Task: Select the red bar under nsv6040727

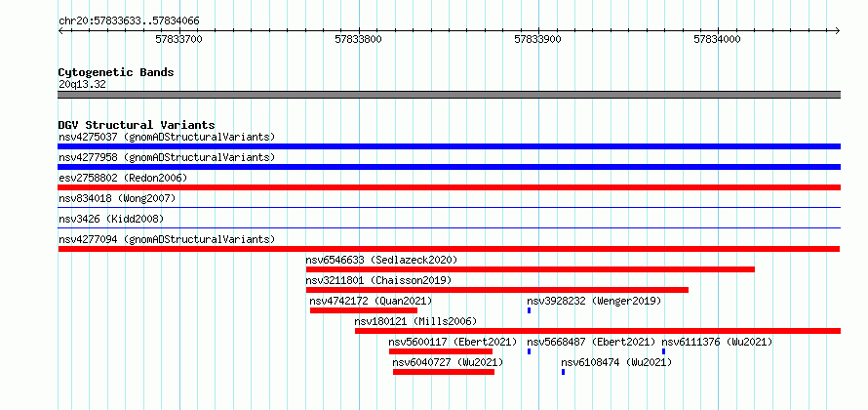Action: 444,372
